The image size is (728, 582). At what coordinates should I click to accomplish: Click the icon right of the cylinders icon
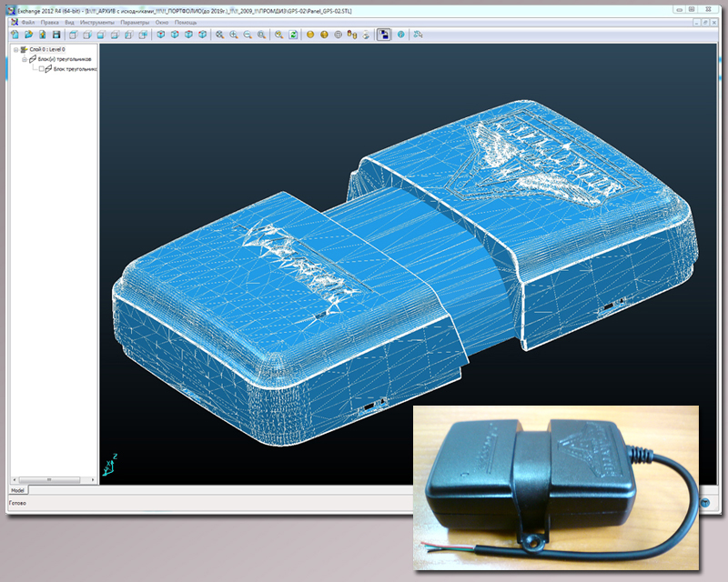click(x=366, y=35)
